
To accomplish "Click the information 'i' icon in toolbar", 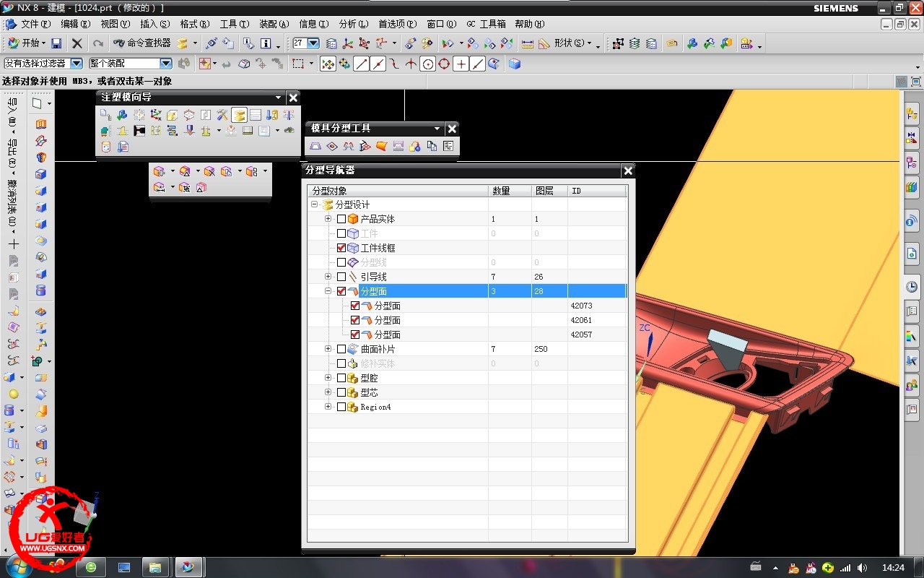I will click(266, 43).
